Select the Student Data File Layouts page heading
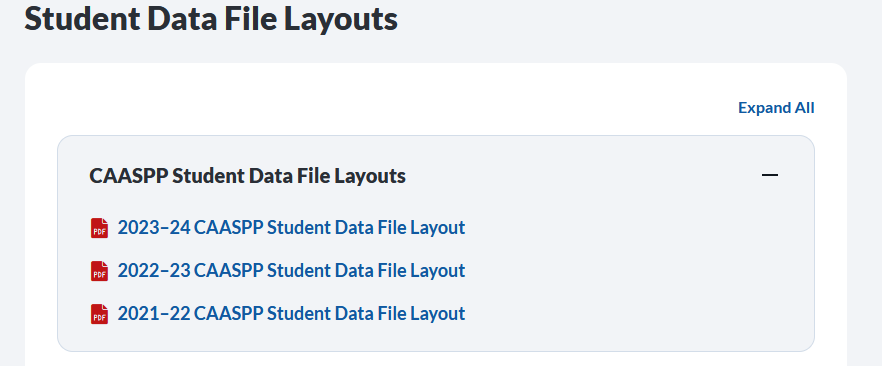This screenshot has height=366, width=882. (211, 18)
